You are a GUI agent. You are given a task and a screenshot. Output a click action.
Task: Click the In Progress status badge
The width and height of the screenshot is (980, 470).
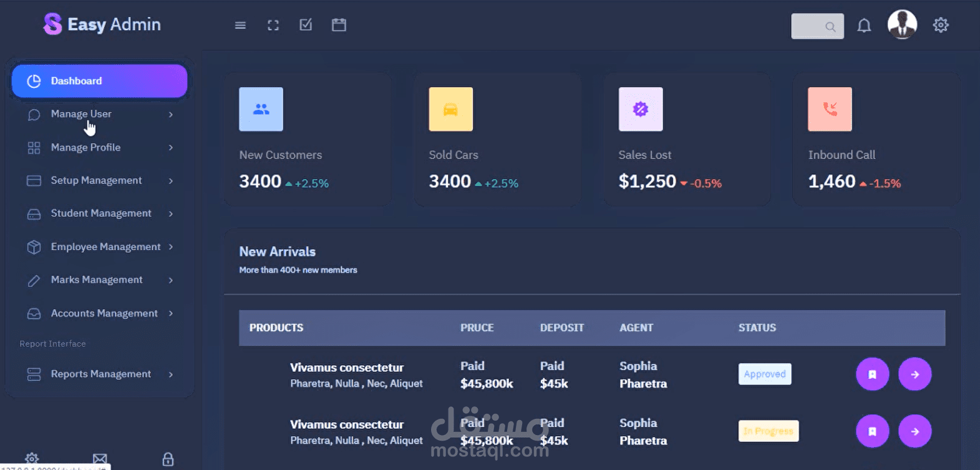tap(769, 431)
